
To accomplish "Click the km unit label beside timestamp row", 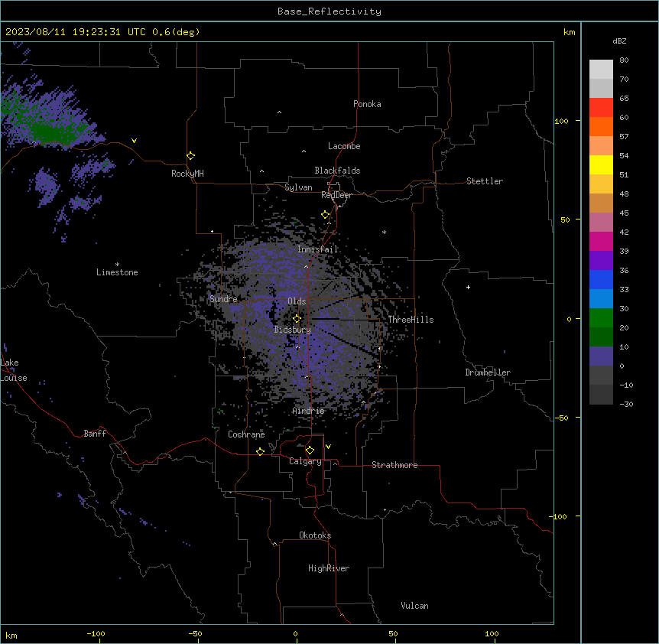I will pyautogui.click(x=569, y=32).
